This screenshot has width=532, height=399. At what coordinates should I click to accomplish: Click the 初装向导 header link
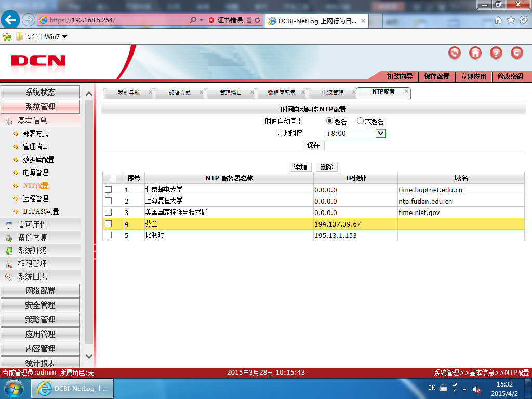(x=400, y=77)
